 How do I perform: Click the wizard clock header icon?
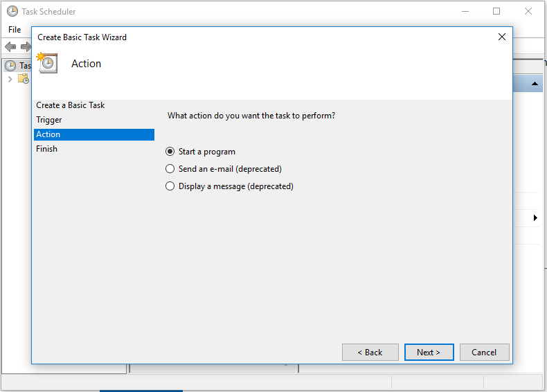click(x=47, y=63)
